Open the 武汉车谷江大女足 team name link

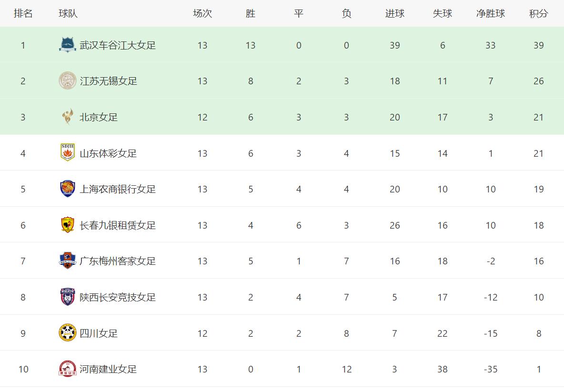(x=118, y=45)
